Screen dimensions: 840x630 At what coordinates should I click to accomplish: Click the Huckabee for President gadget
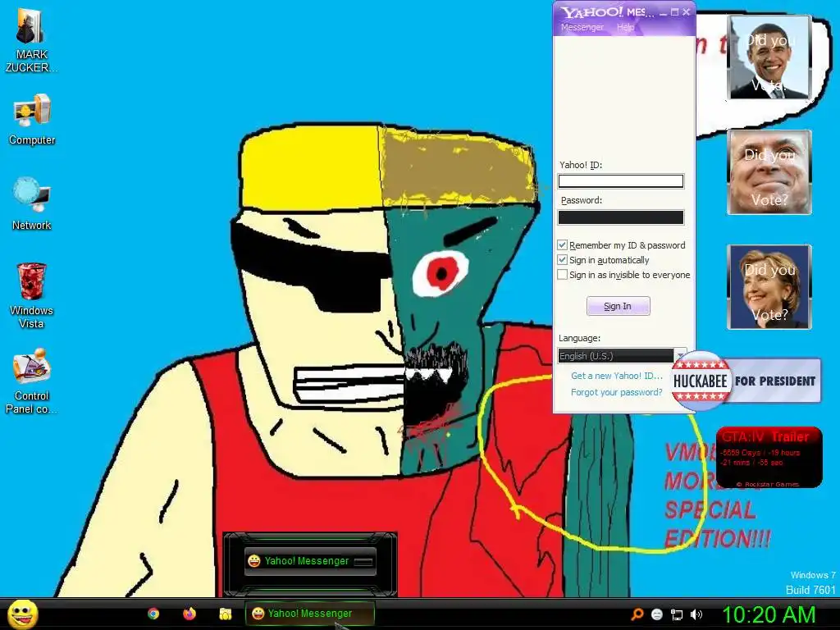(746, 381)
